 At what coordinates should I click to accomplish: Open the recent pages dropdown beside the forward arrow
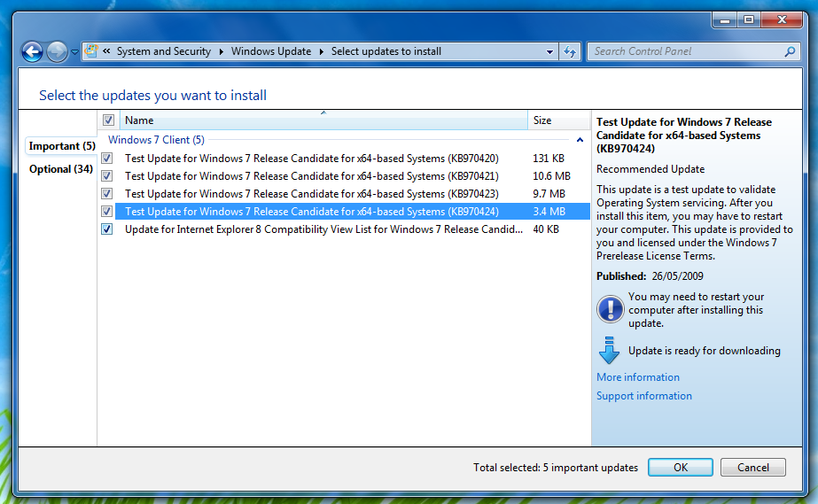(x=74, y=52)
